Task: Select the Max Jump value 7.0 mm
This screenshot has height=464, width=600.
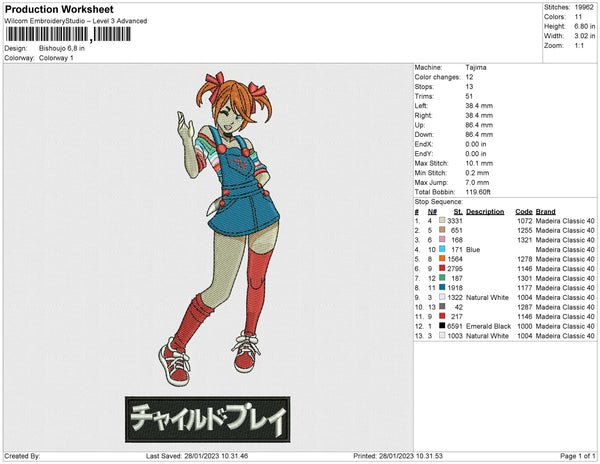Action: (x=477, y=182)
